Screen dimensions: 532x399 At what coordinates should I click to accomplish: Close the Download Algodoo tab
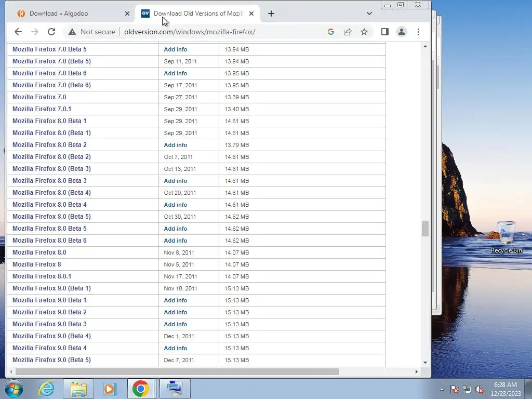tap(127, 14)
